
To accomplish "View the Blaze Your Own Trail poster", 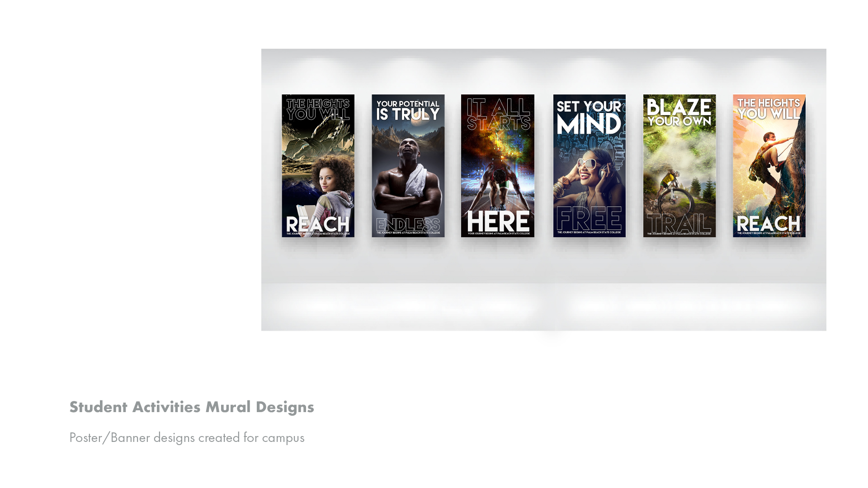I will coord(679,165).
